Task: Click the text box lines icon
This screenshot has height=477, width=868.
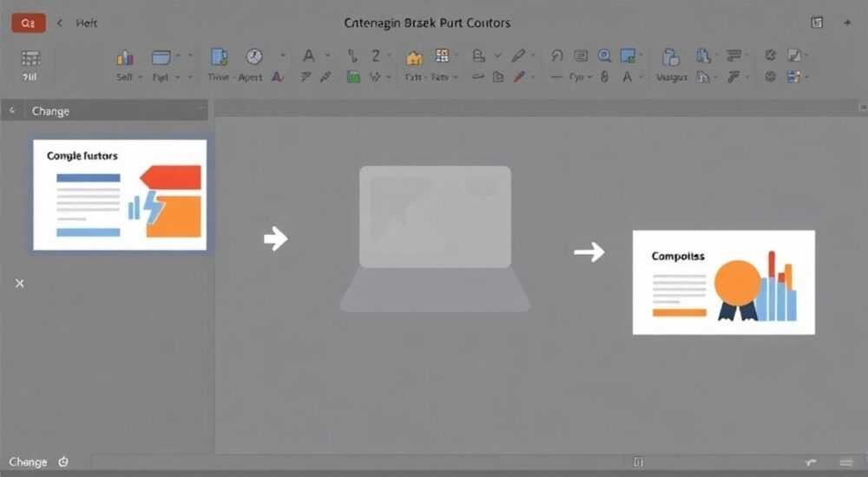Action: [581, 56]
